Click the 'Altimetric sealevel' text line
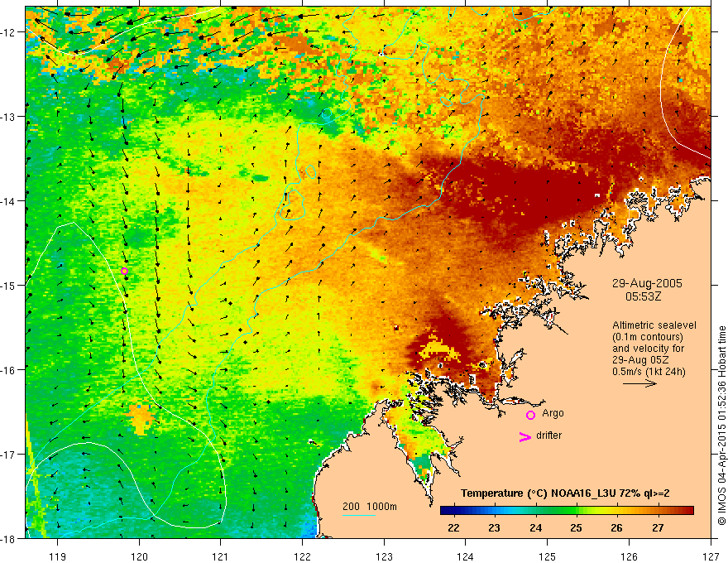The width and height of the screenshot is (728, 563). (654, 325)
